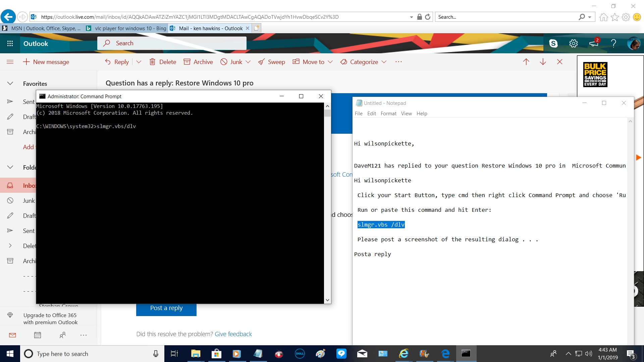Open Internet Explorer home page
This screenshot has height=362, width=644.
pyautogui.click(x=603, y=17)
